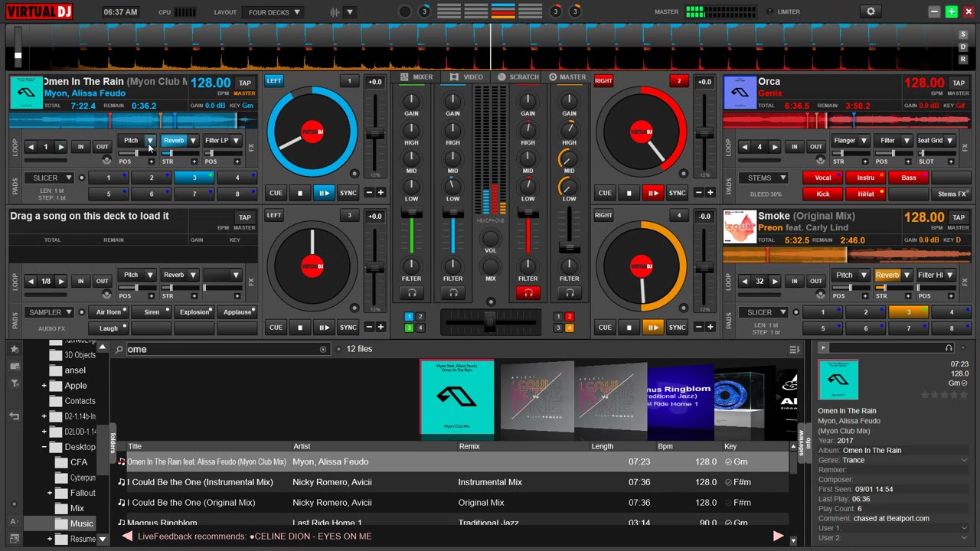
Task: Click the plus pitch bend on deck 1
Action: pyautogui.click(x=381, y=193)
